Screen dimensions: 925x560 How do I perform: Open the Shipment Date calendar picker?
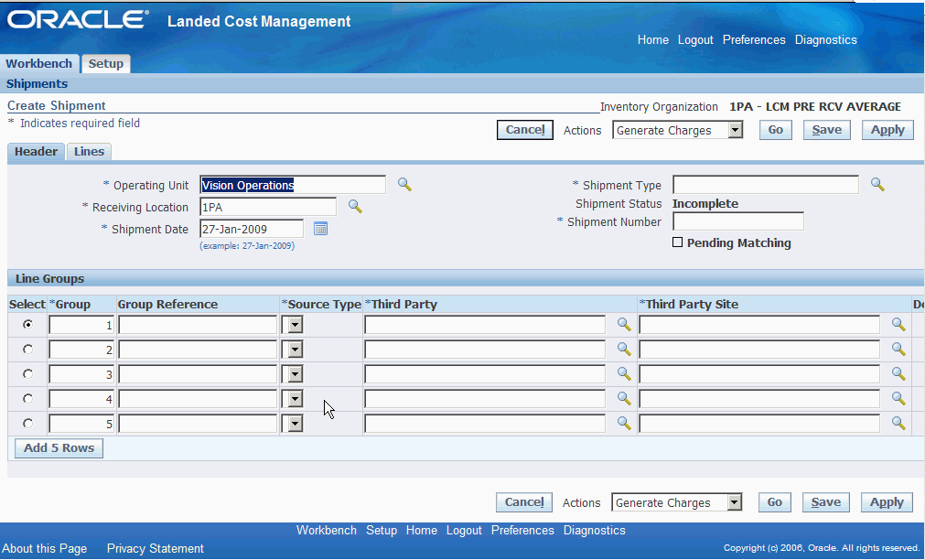coord(320,229)
